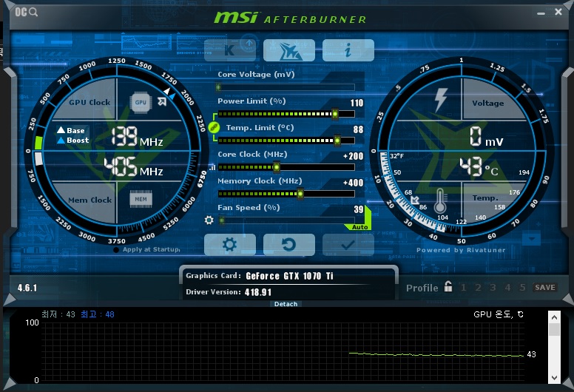Image resolution: width=574 pixels, height=392 pixels.
Task: Minimize the Afterburner window
Action: (541, 13)
